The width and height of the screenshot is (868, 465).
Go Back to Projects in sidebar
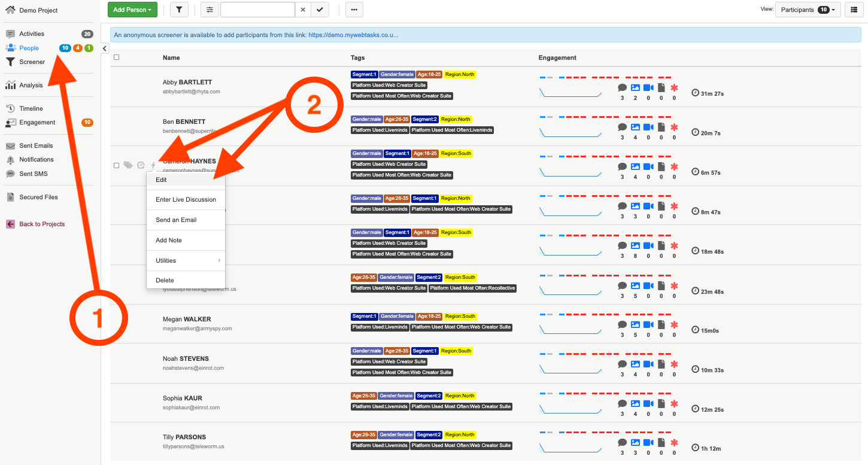[42, 224]
